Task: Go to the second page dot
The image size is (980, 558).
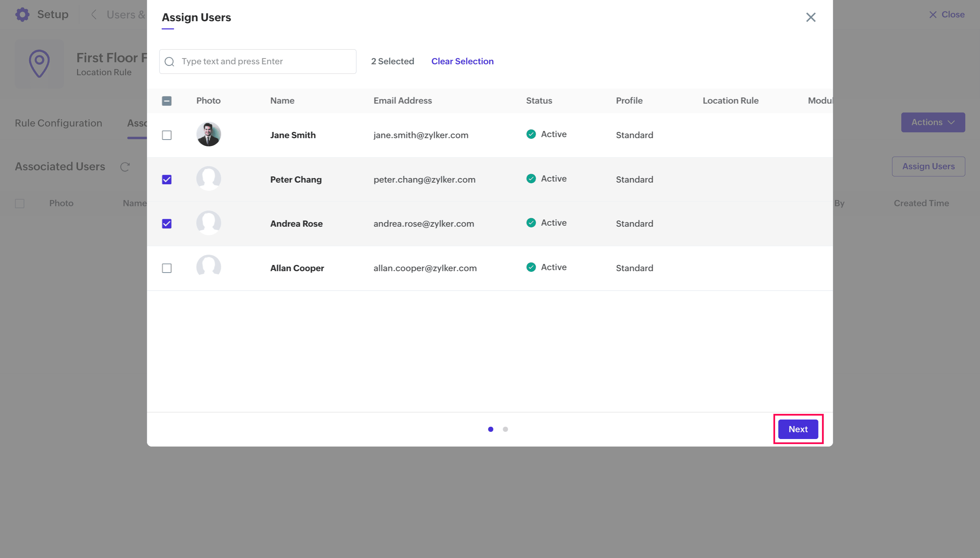Action: (505, 429)
